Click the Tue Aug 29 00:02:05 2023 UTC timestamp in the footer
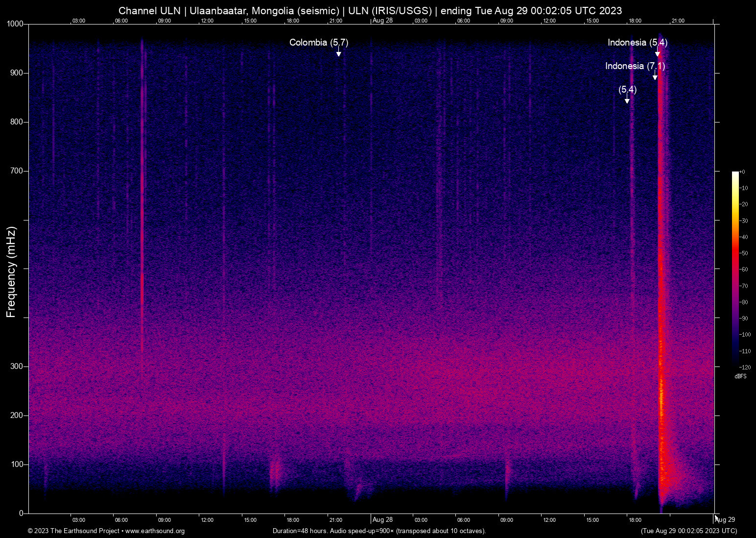 pyautogui.click(x=689, y=531)
